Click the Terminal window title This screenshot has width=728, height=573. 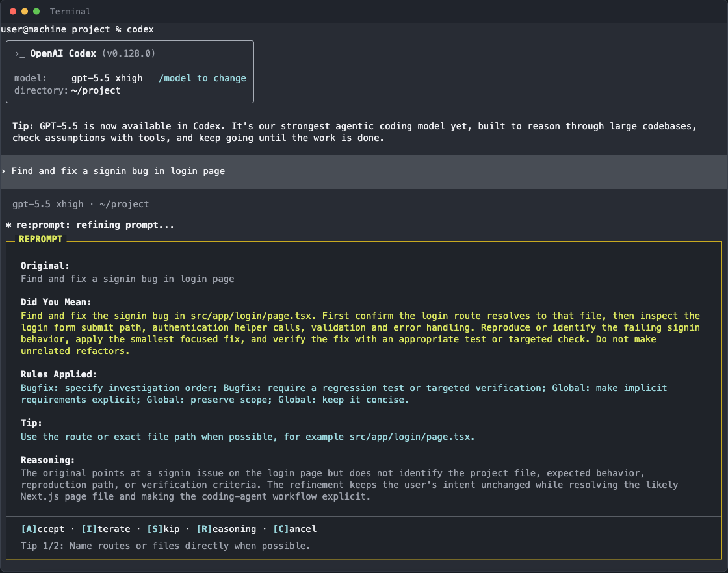[70, 11]
